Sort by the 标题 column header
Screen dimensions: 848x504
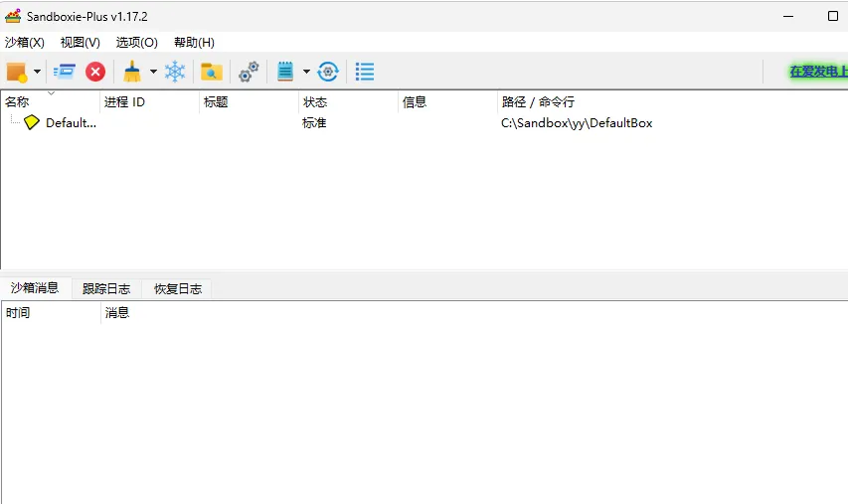point(249,101)
